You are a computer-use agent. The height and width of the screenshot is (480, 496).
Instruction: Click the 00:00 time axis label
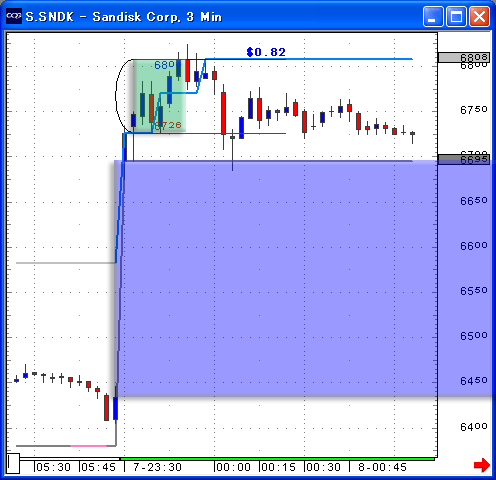pyautogui.click(x=234, y=467)
